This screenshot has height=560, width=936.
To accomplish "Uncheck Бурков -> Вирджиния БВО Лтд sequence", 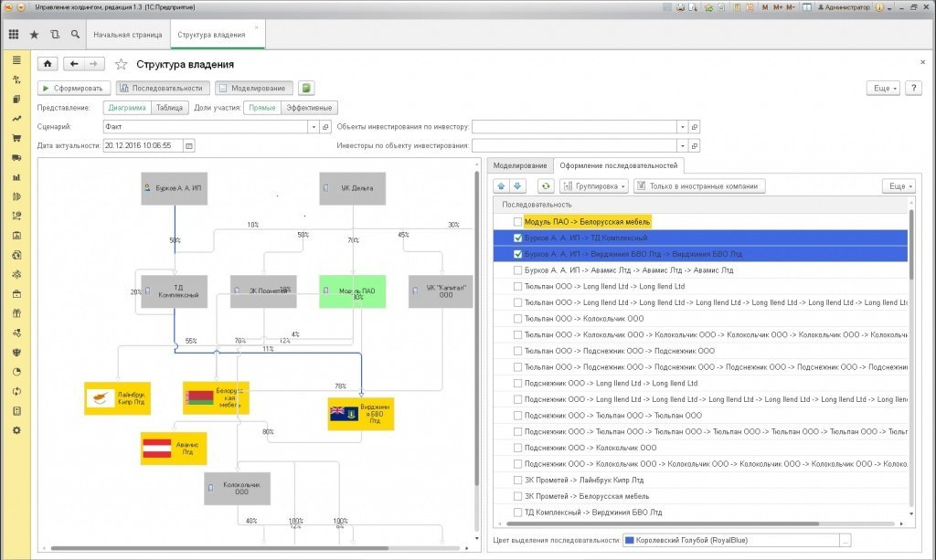I will 517,254.
